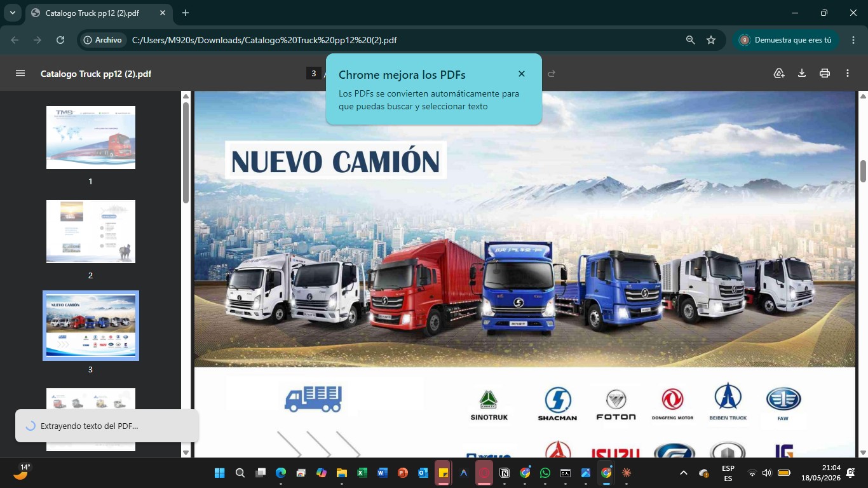Click the Demuestra que eres tú profile button
The height and width of the screenshot is (488, 868).
(x=786, y=39)
